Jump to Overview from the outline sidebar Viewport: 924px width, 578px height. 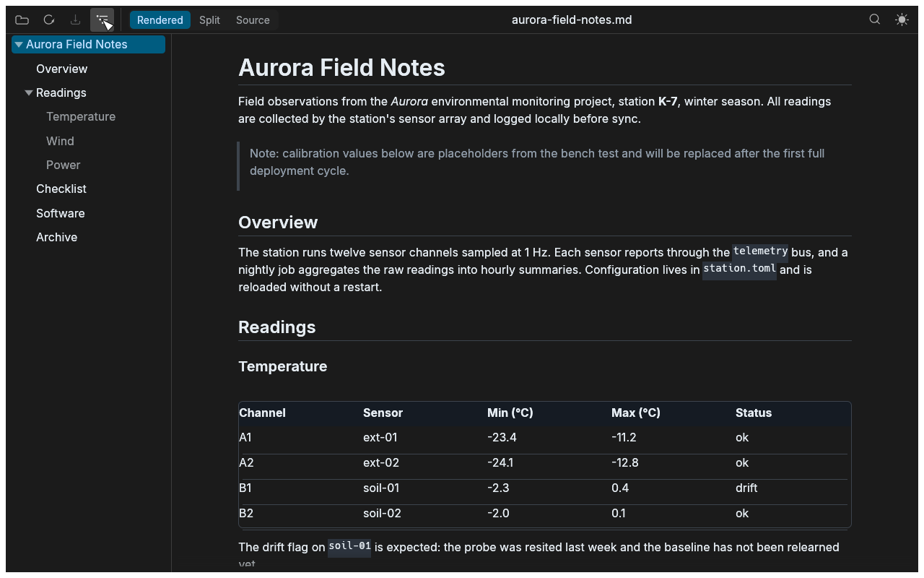(62, 69)
